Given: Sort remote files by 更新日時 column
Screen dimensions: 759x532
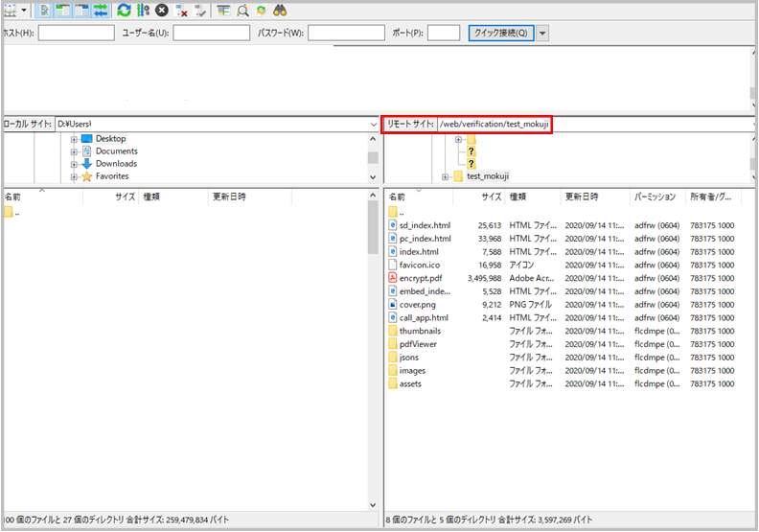Looking at the screenshot, I should click(x=583, y=197).
